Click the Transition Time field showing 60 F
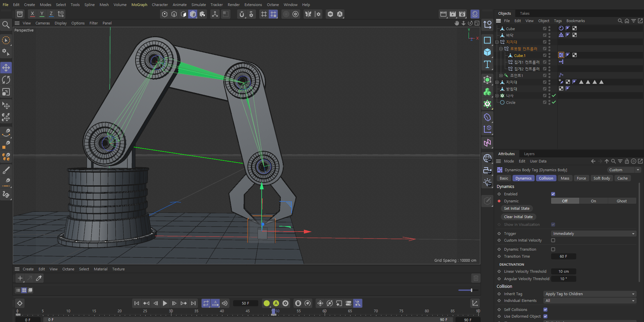 pyautogui.click(x=563, y=256)
